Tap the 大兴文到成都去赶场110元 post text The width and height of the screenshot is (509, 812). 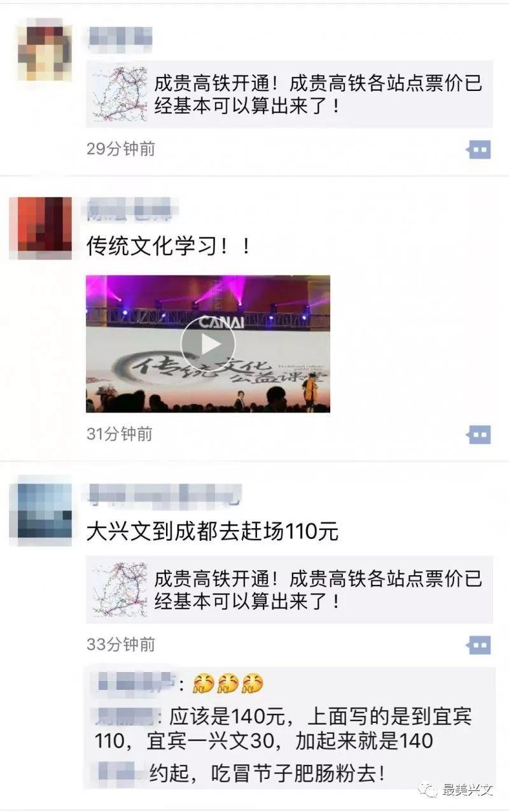(x=213, y=531)
